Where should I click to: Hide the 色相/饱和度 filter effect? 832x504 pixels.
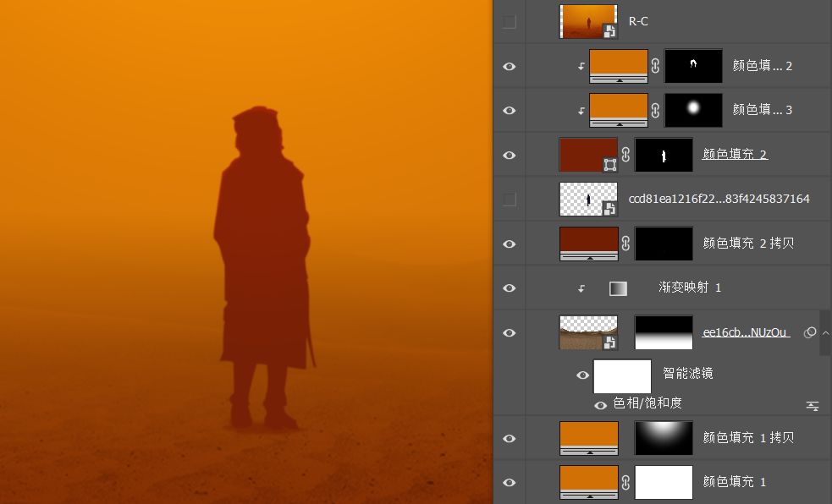600,405
